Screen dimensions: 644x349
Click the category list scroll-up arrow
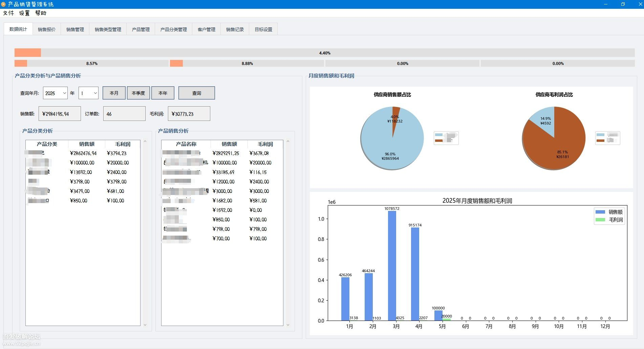[x=145, y=141]
